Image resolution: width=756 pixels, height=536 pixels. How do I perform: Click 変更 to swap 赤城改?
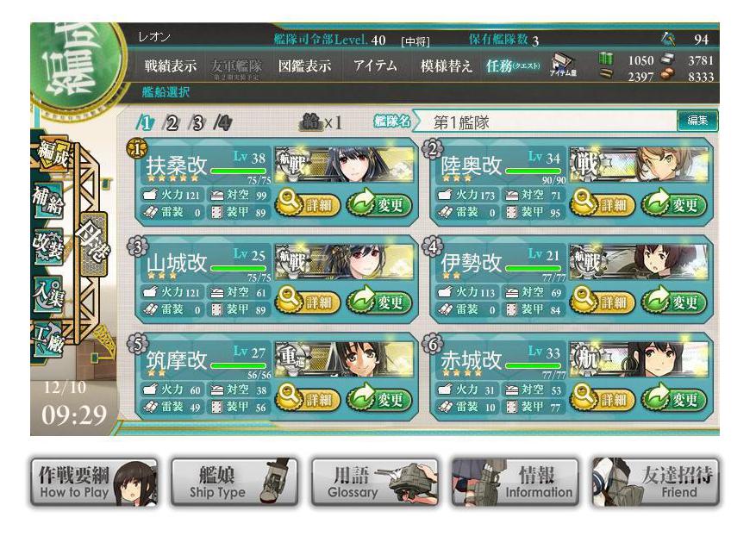674,399
